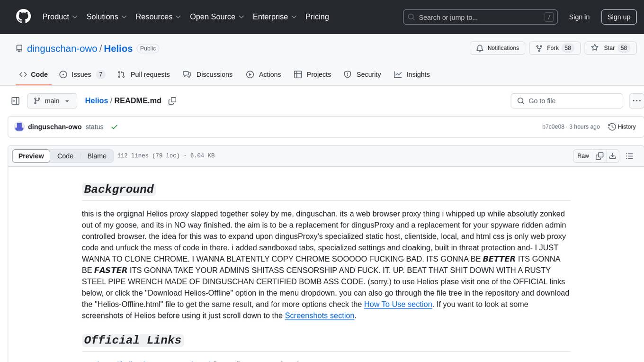The height and width of the screenshot is (362, 644).
Task: Download the raw README file
Action: tap(612, 156)
